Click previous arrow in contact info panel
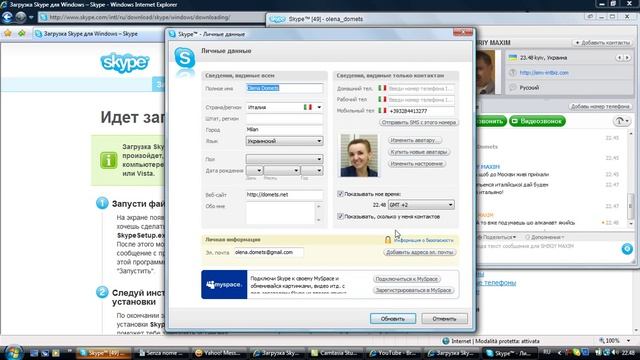 tap(619, 58)
